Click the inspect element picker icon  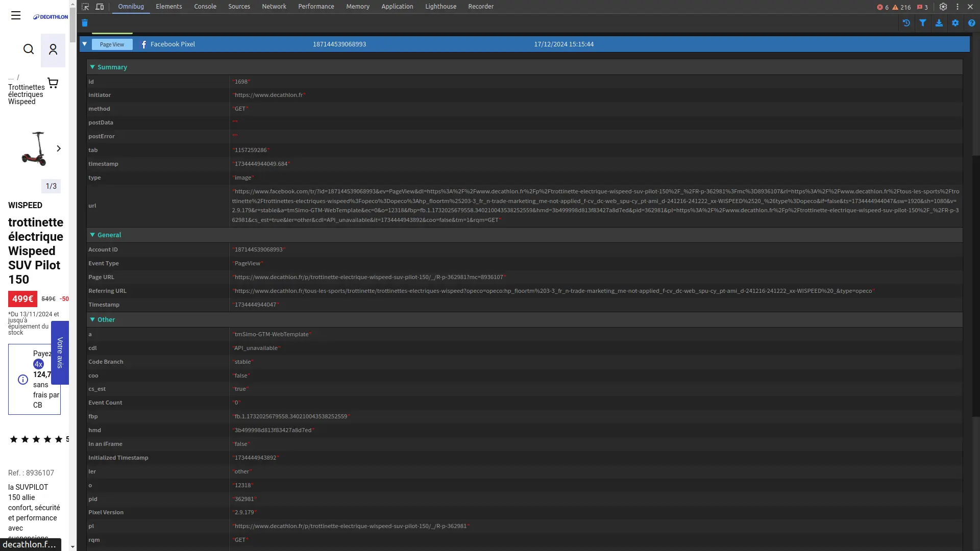[x=85, y=7]
